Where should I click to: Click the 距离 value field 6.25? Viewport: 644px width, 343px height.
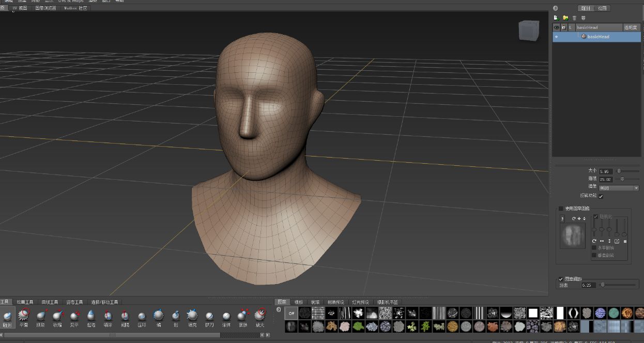coord(588,285)
